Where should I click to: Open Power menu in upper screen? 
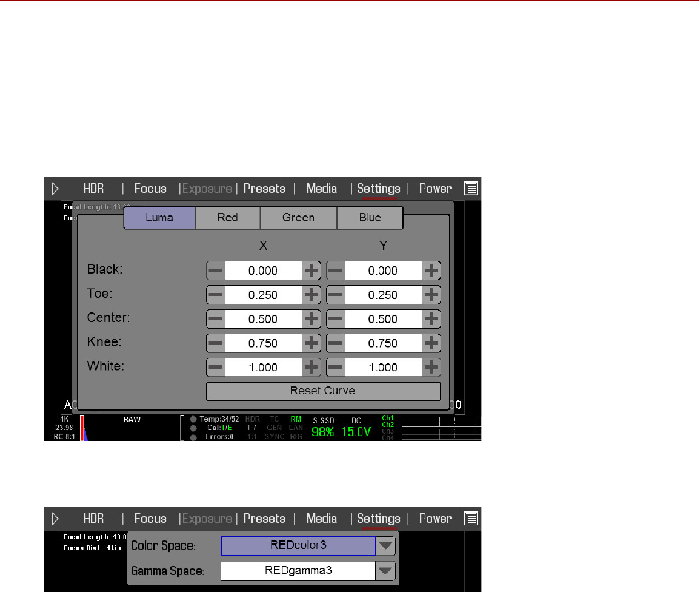pos(435,189)
